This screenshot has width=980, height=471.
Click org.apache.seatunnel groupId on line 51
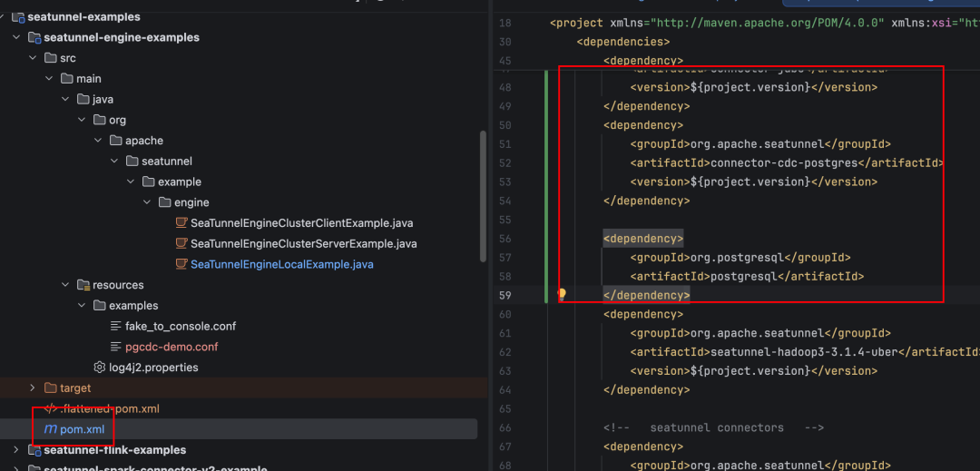point(757,144)
